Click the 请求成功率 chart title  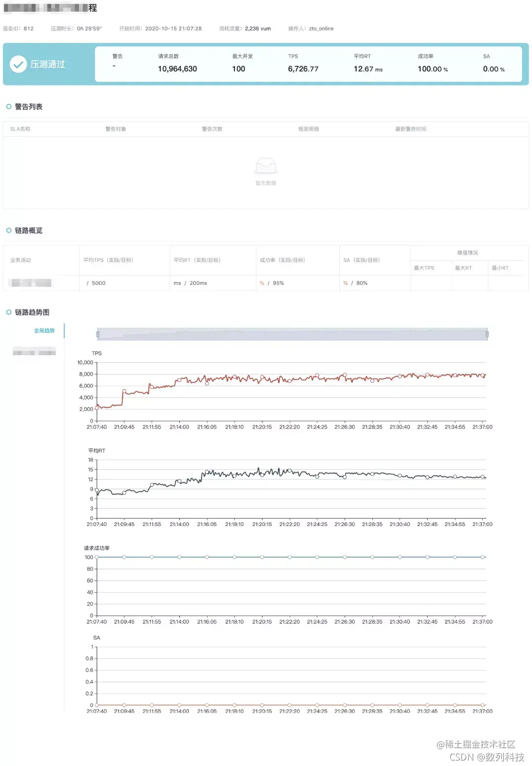pos(97,548)
